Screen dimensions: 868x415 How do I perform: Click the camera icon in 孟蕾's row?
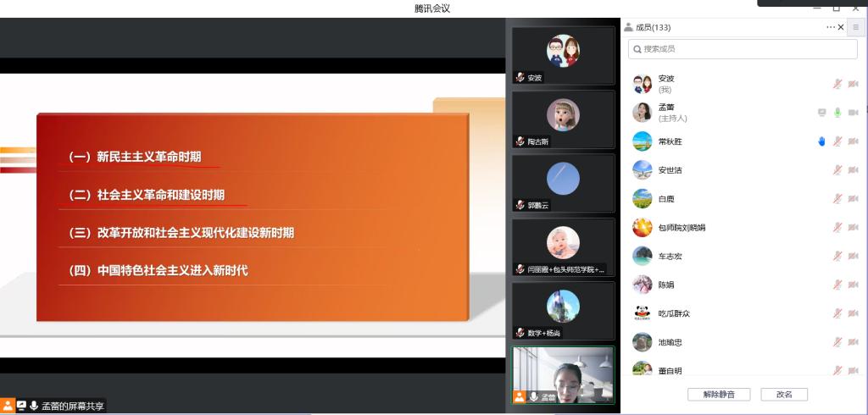(x=853, y=113)
